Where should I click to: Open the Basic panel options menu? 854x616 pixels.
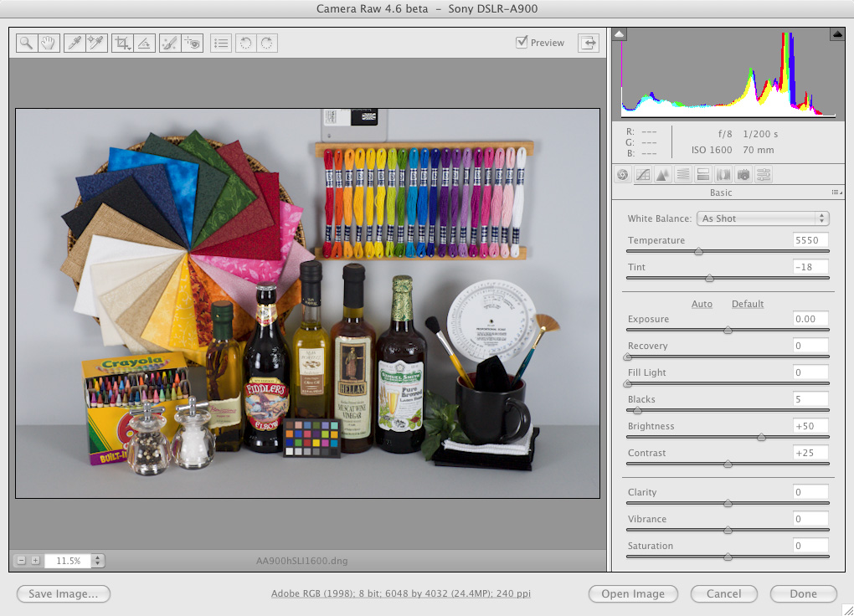coord(836,192)
